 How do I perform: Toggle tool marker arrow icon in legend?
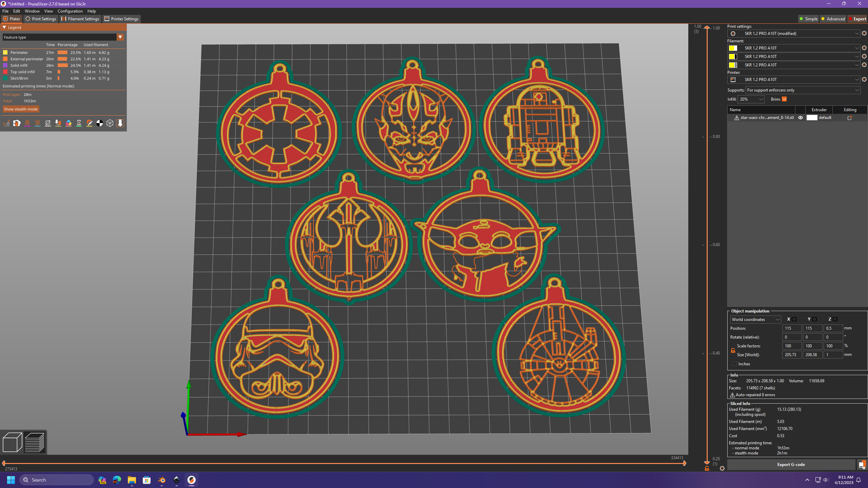pos(120,123)
